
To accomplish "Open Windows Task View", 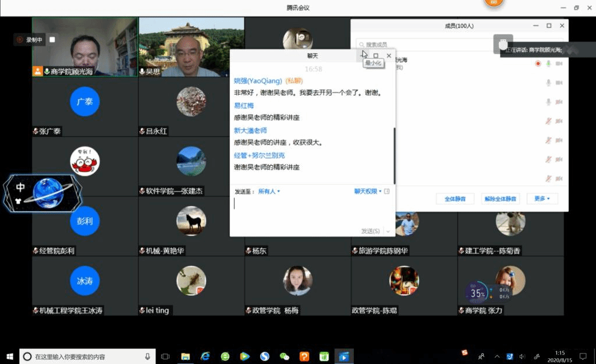I will click(165, 356).
